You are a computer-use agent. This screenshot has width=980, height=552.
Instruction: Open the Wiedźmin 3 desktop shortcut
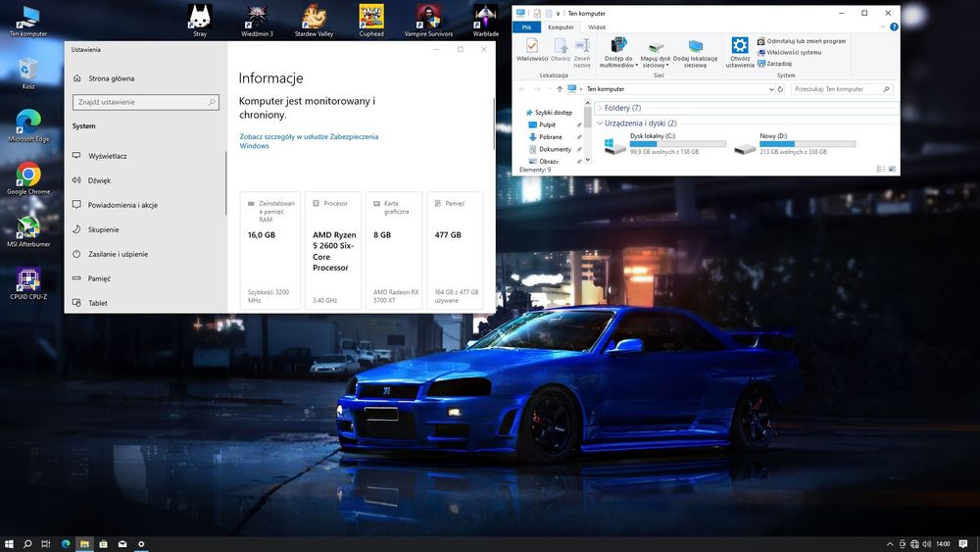(257, 21)
